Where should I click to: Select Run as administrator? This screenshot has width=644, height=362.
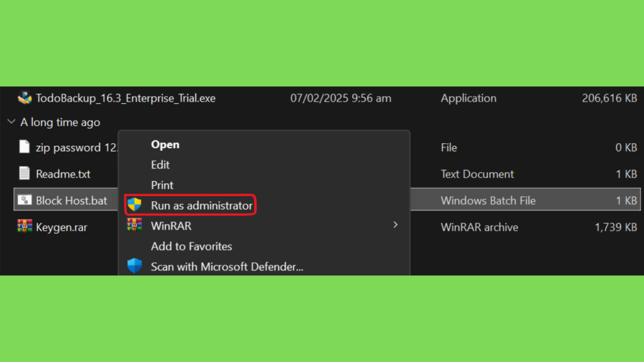pyautogui.click(x=202, y=206)
